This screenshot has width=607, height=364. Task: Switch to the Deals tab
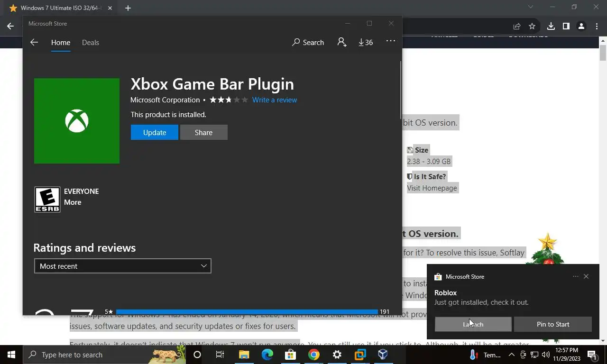click(x=90, y=43)
